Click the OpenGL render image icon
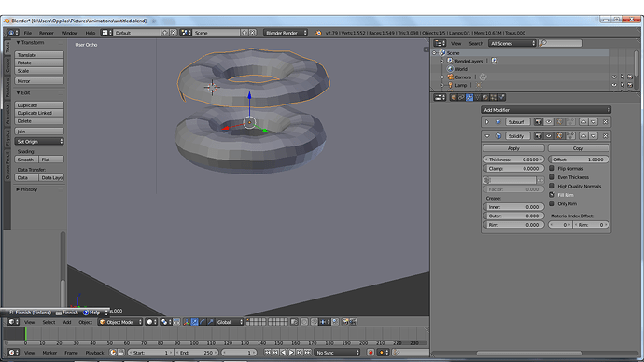 (x=345, y=322)
